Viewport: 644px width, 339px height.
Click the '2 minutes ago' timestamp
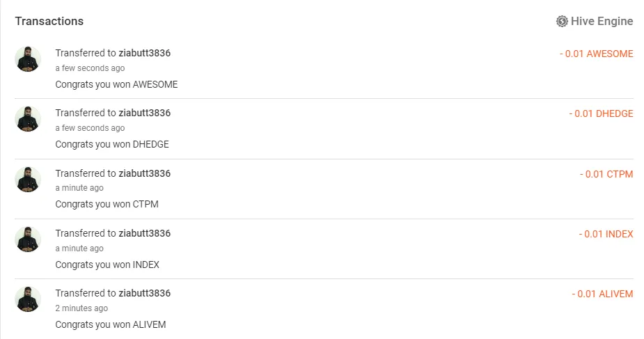(81, 308)
